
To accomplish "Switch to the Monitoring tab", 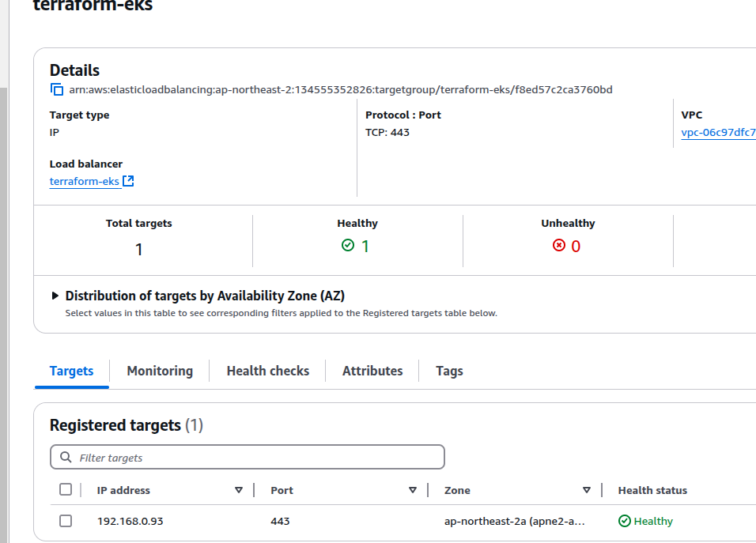I will click(160, 371).
